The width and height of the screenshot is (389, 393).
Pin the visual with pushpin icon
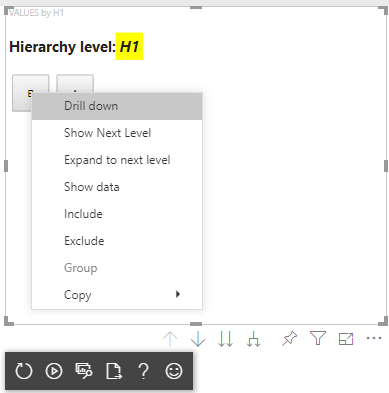point(289,339)
